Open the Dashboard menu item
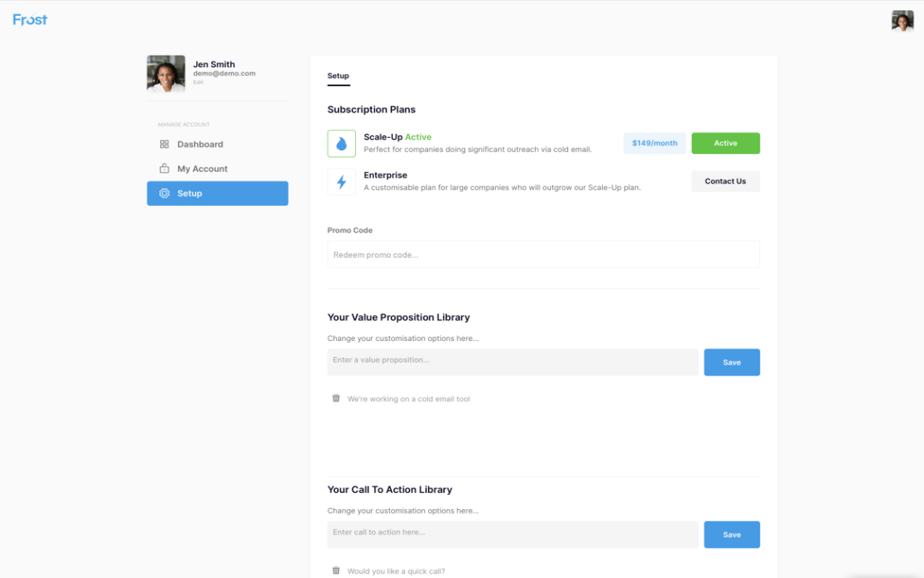Viewport: 924px width, 578px height. click(217, 144)
